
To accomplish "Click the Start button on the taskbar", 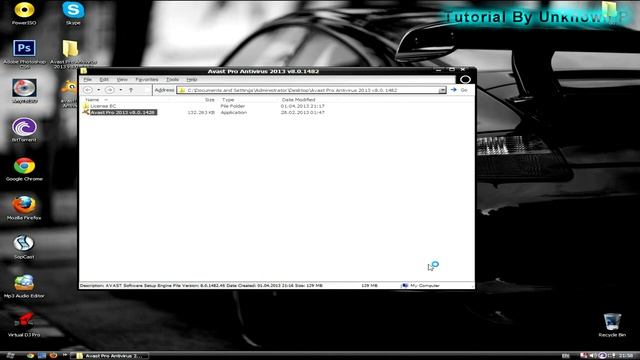I will (x=10, y=356).
